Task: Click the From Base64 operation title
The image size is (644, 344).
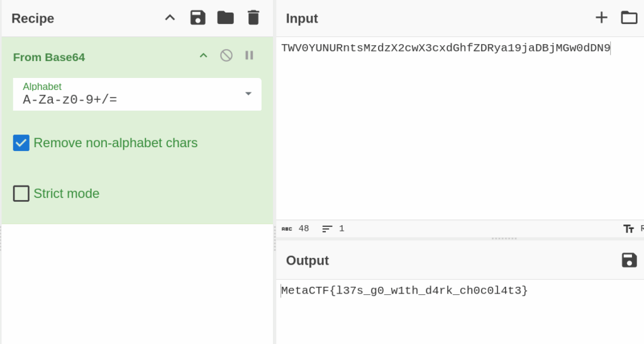Action: [x=49, y=57]
